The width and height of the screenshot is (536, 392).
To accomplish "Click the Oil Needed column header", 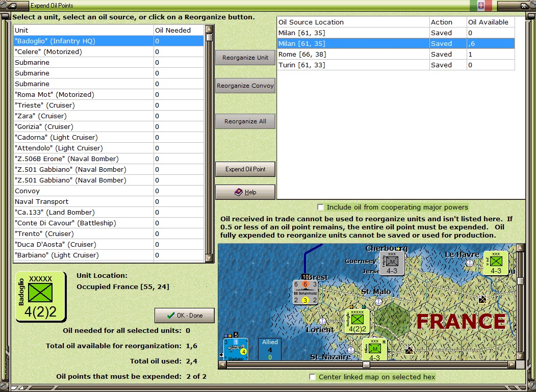I will 178,30.
